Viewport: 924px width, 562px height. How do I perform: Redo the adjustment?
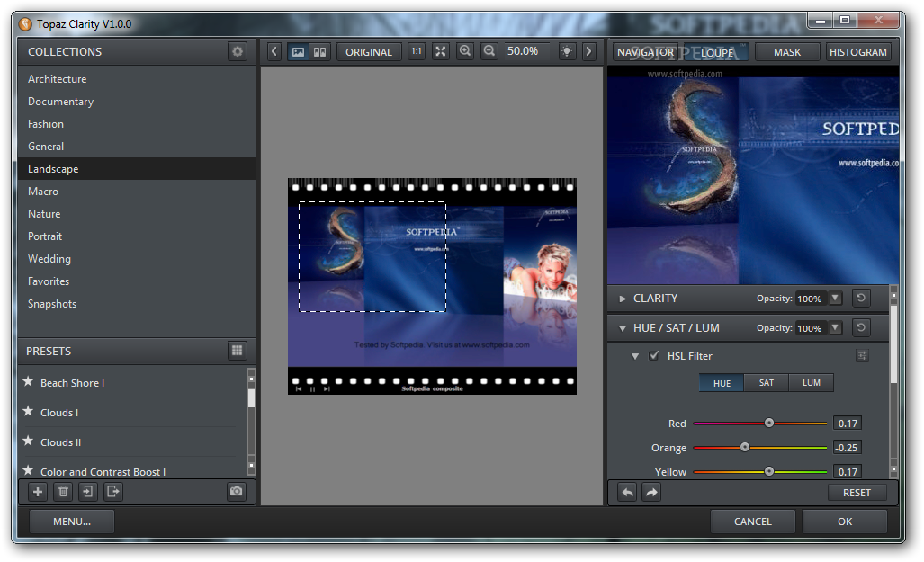click(x=651, y=493)
